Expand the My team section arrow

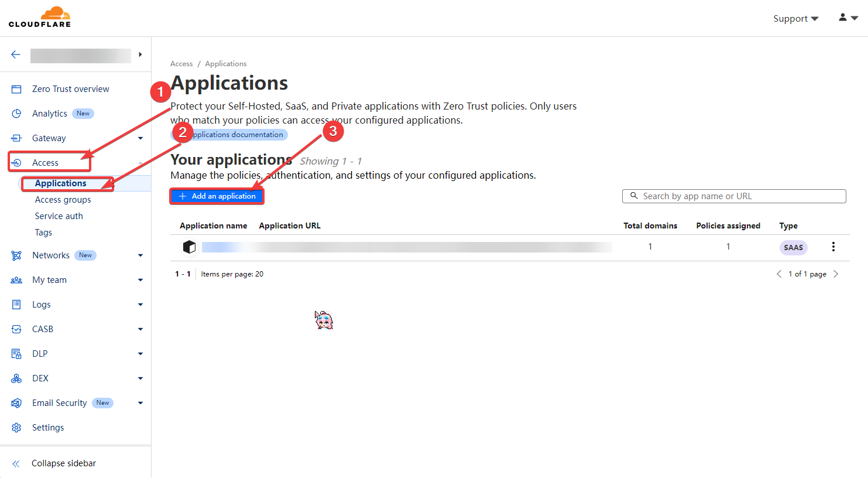coord(140,280)
